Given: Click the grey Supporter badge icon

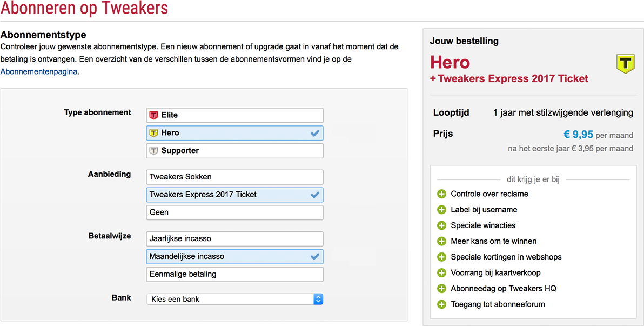Looking at the screenshot, I should (x=153, y=151).
